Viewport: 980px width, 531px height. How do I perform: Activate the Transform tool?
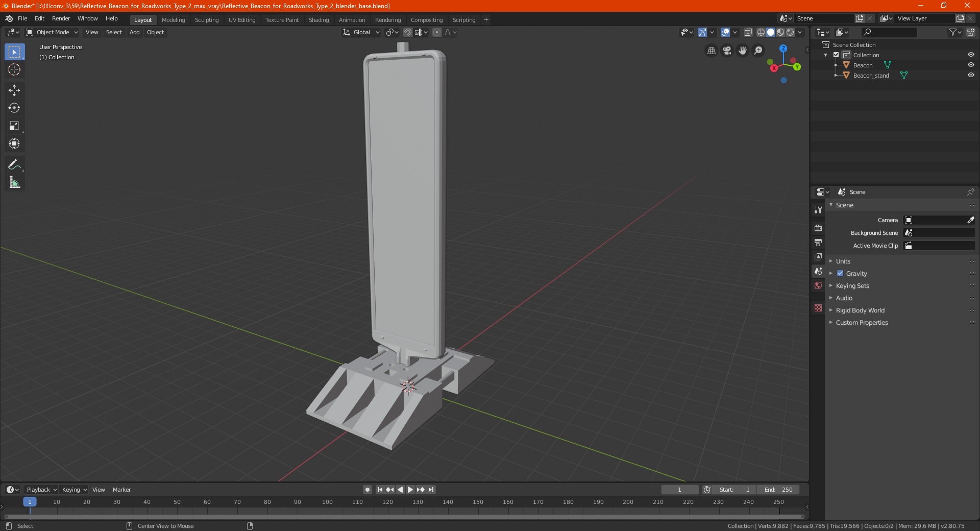point(14,143)
